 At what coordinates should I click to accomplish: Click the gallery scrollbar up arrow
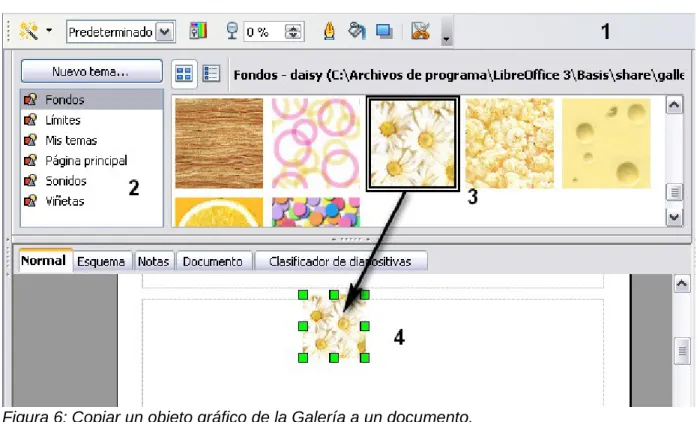(x=674, y=105)
